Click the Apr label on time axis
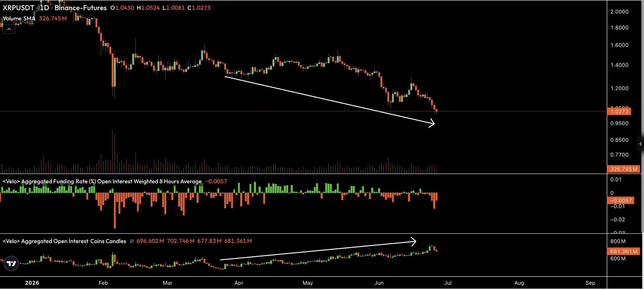This screenshot has height=290, width=644. coord(239,283)
